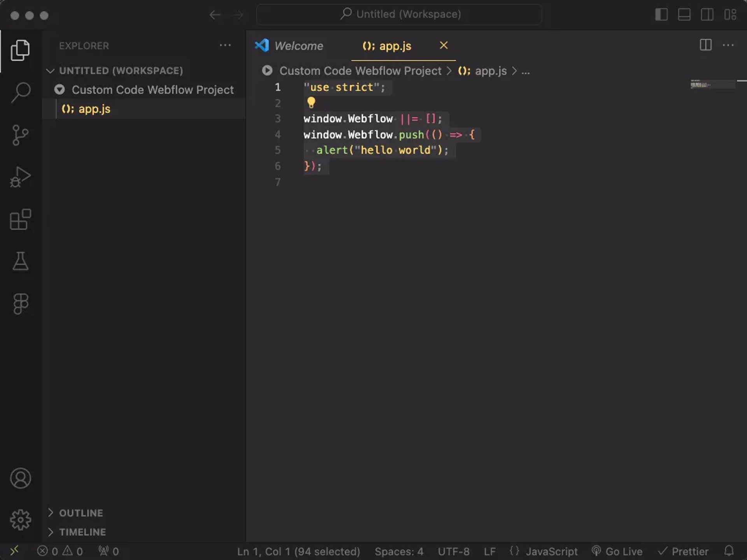Click the window.Webflow ||= [] line

coord(373,119)
